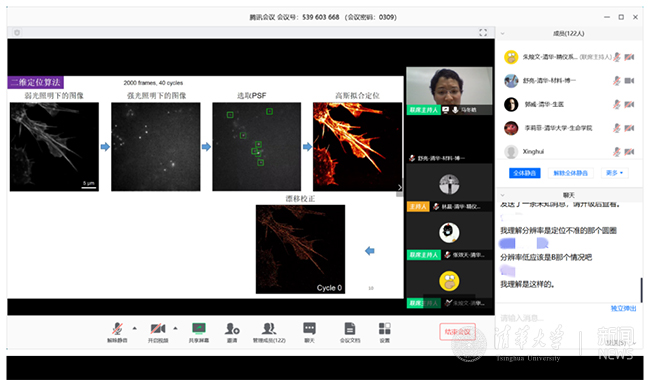Open the share screen icon
This screenshot has width=650, height=380.
click(199, 329)
